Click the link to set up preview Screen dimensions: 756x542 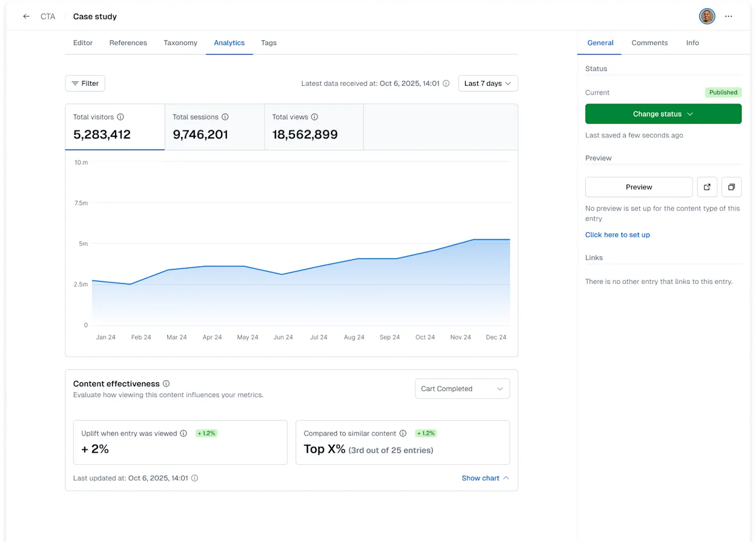(x=617, y=235)
